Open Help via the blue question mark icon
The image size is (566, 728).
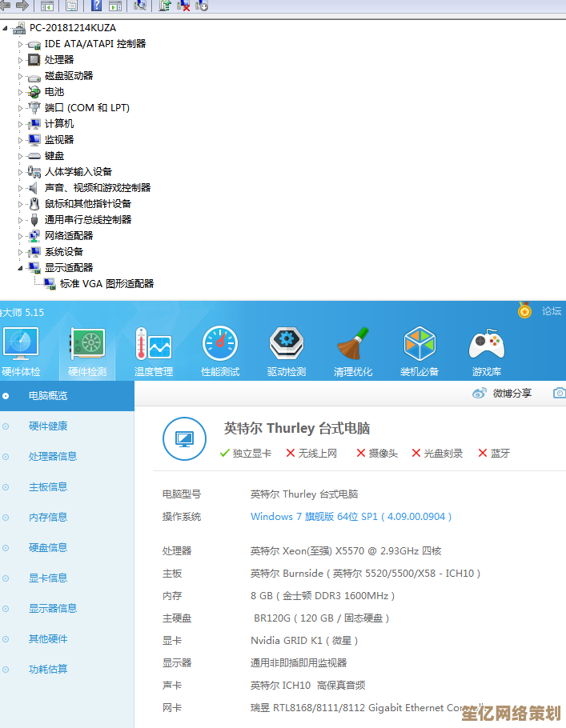click(x=96, y=6)
